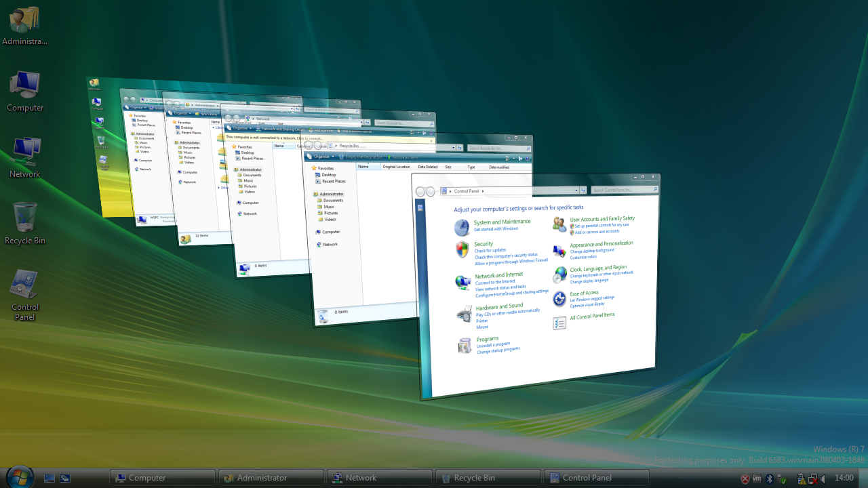Click the Programs category icon

pos(465,345)
